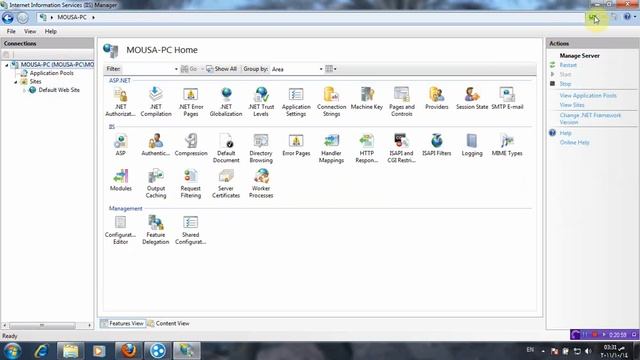640x360 pixels.
Task: Open the view mode dropdown button
Action: click(x=331, y=69)
